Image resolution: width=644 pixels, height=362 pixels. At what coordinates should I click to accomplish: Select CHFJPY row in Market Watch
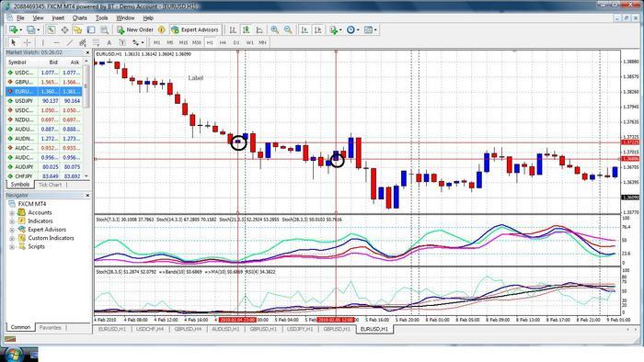(x=44, y=176)
